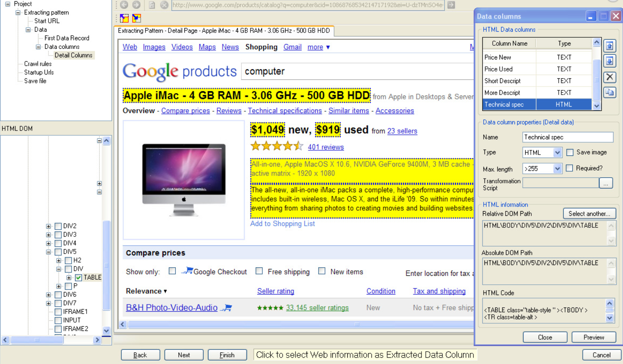Copy the selected data column
The image size is (623, 364).
coord(610,92)
